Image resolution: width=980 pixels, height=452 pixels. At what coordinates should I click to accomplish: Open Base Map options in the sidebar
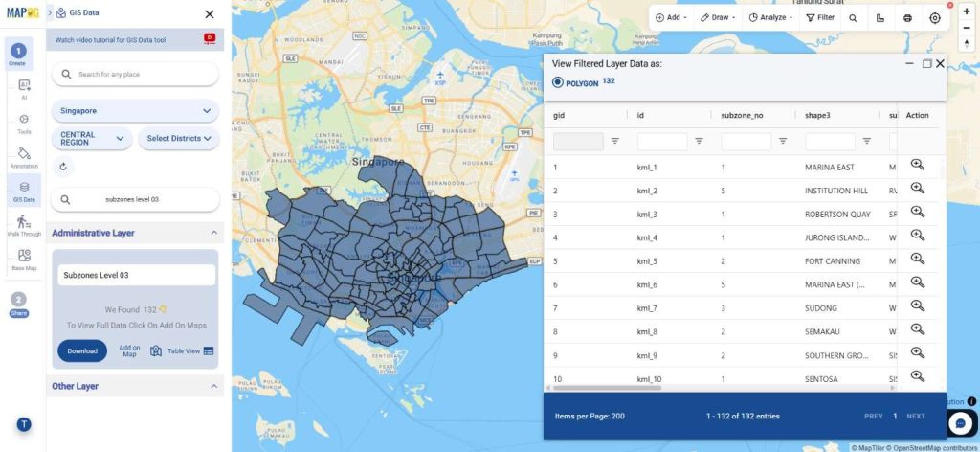click(x=24, y=260)
